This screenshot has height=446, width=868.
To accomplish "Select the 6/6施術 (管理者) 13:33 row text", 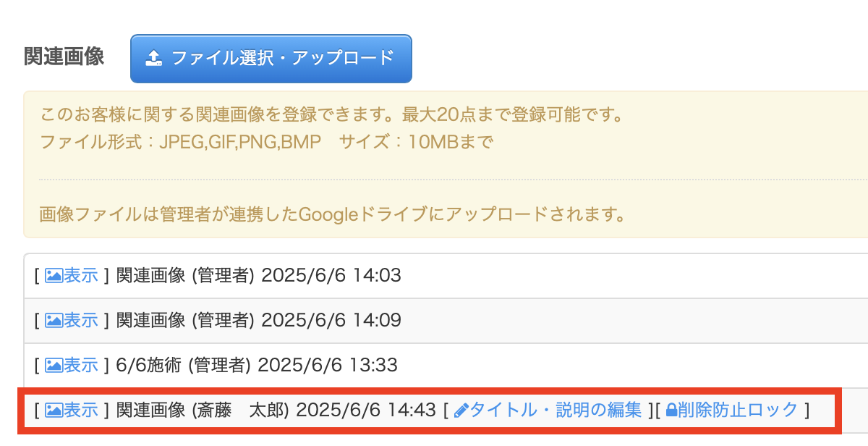I will 257,365.
